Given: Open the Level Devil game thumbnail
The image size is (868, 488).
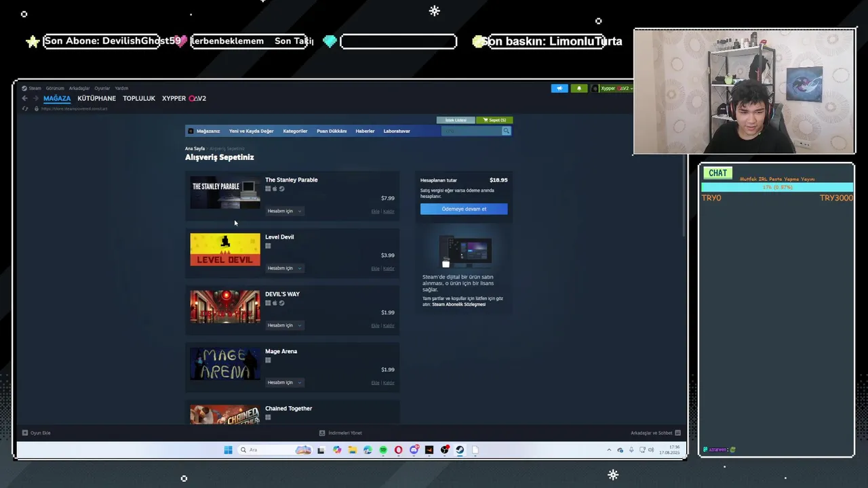Looking at the screenshot, I should pos(225,249).
